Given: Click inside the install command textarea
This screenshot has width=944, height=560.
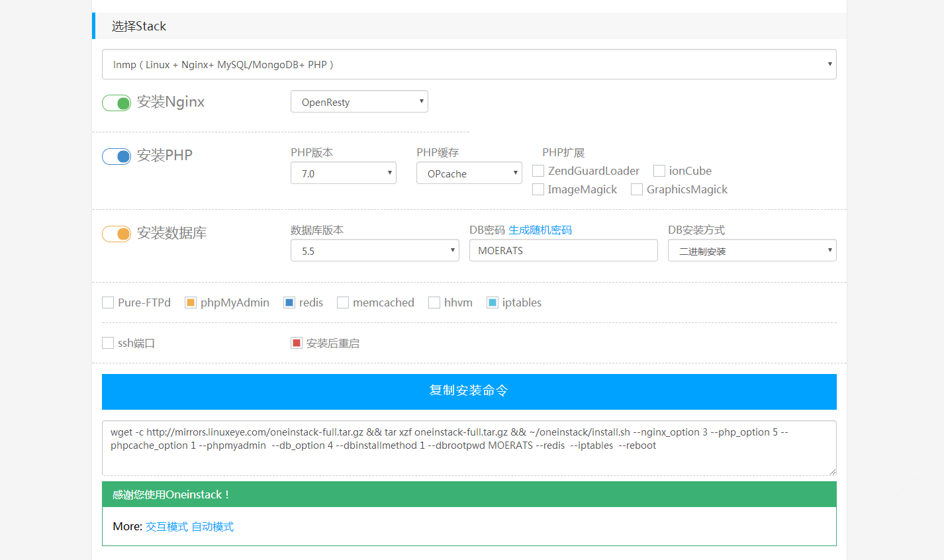Looking at the screenshot, I should pyautogui.click(x=469, y=448).
